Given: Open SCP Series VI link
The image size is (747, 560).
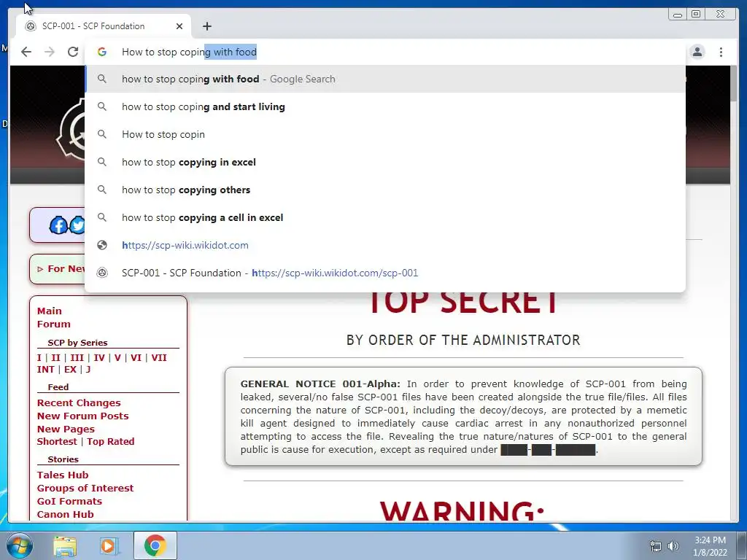Looking at the screenshot, I should [x=136, y=357].
